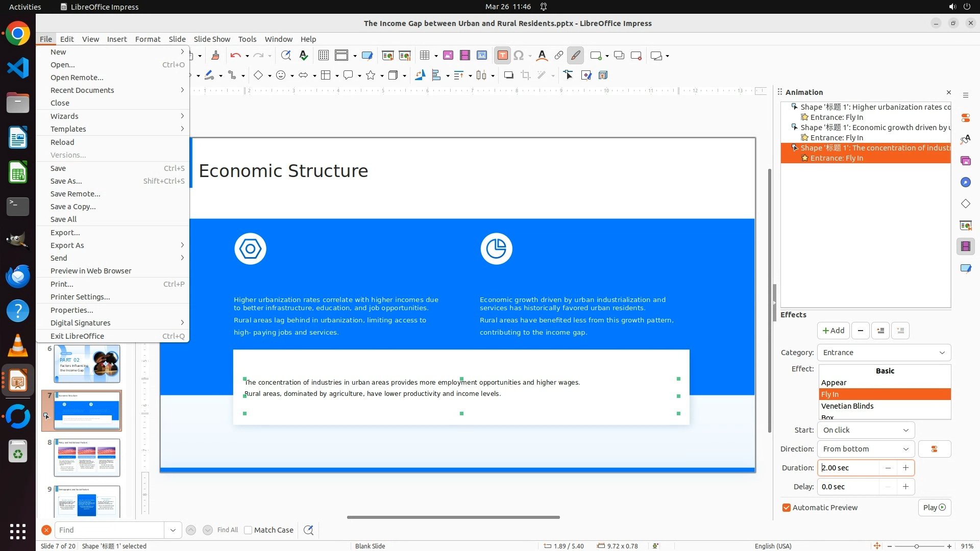Screen dimensions: 980x551
Task: Enable the Match Case checkbox
Action: click(x=248, y=530)
